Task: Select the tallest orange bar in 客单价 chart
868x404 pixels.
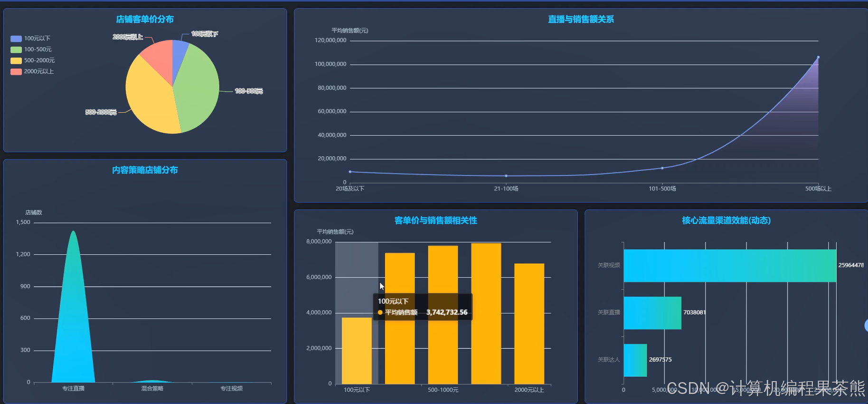Action: 486,314
